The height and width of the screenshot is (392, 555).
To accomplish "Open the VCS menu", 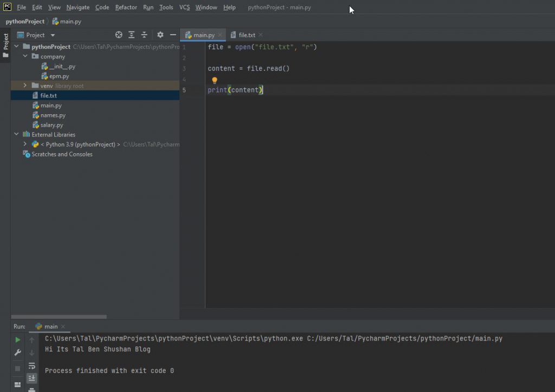I will [x=184, y=7].
